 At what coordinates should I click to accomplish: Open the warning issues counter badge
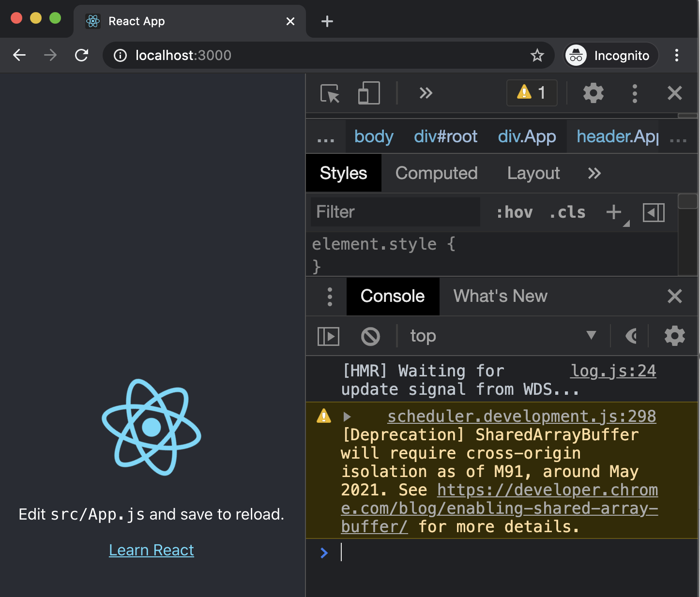point(532,92)
